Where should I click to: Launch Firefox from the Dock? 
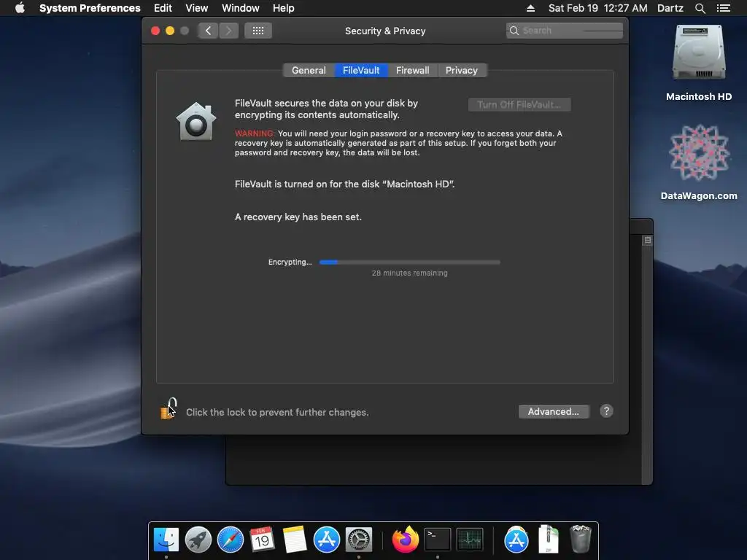tap(405, 540)
